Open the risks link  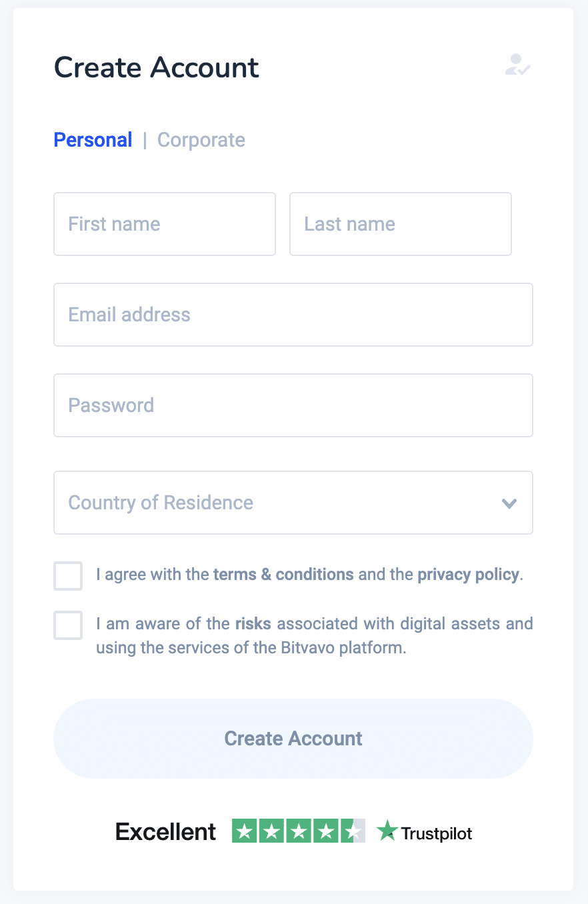coord(253,624)
